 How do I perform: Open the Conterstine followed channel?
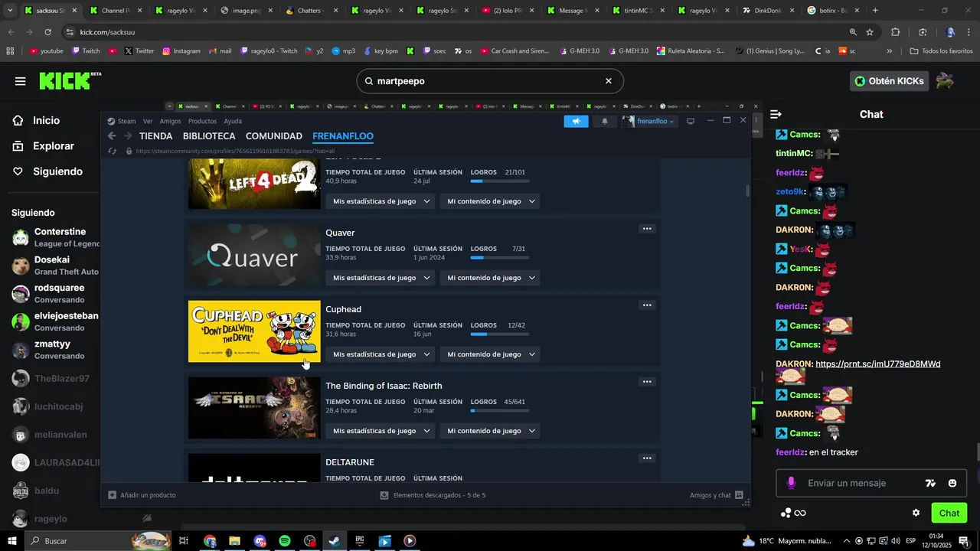point(54,237)
